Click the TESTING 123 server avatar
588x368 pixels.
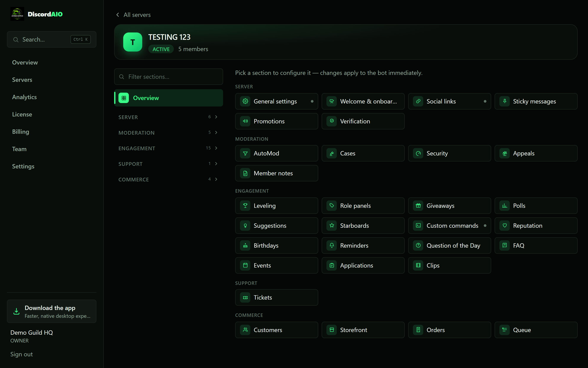(133, 42)
